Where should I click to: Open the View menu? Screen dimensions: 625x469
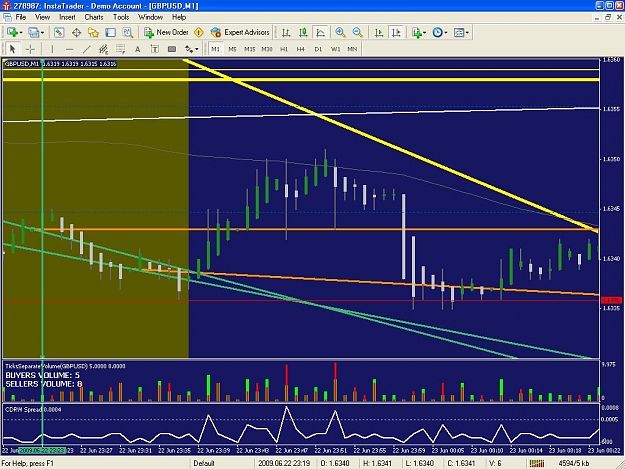(x=42, y=17)
